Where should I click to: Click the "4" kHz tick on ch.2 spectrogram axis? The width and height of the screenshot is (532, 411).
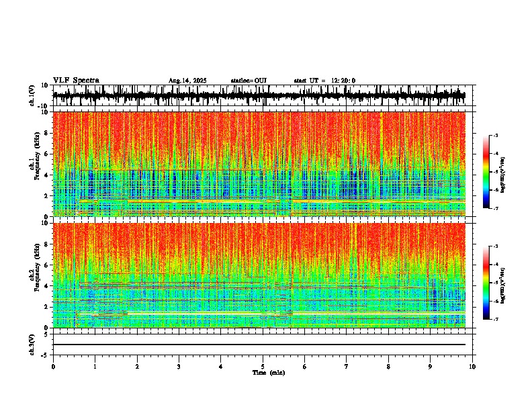(46, 286)
